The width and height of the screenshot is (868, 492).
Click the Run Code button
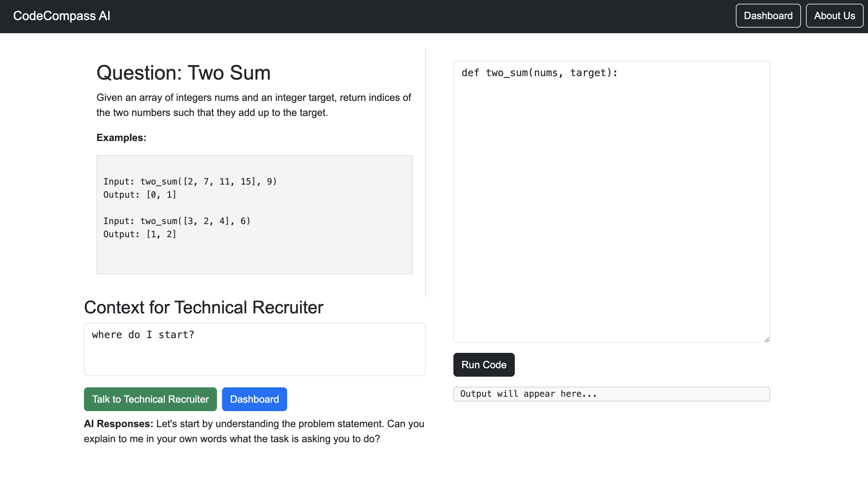(483, 364)
